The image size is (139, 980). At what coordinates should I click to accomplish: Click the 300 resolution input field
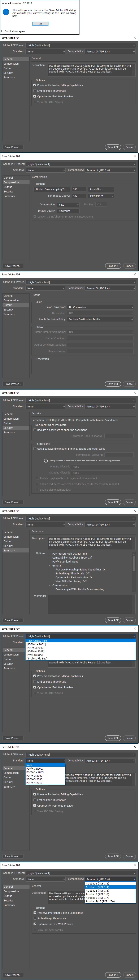point(79,189)
